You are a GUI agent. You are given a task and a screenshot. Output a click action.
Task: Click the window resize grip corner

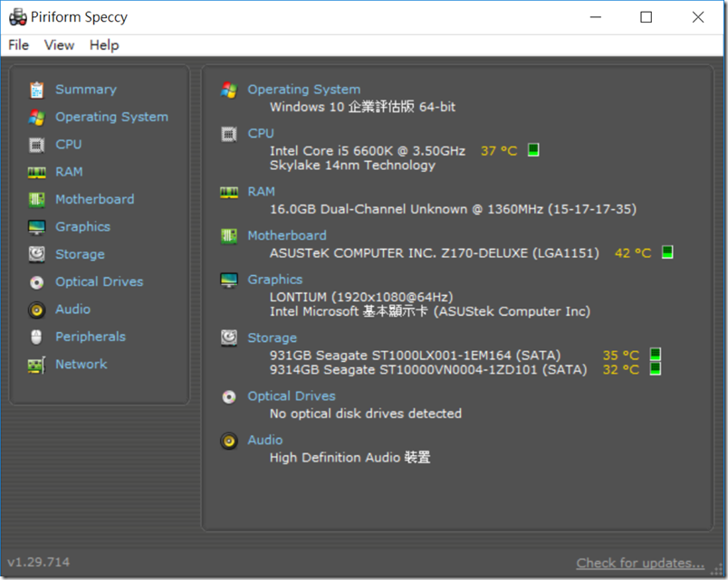pyautogui.click(x=718, y=570)
